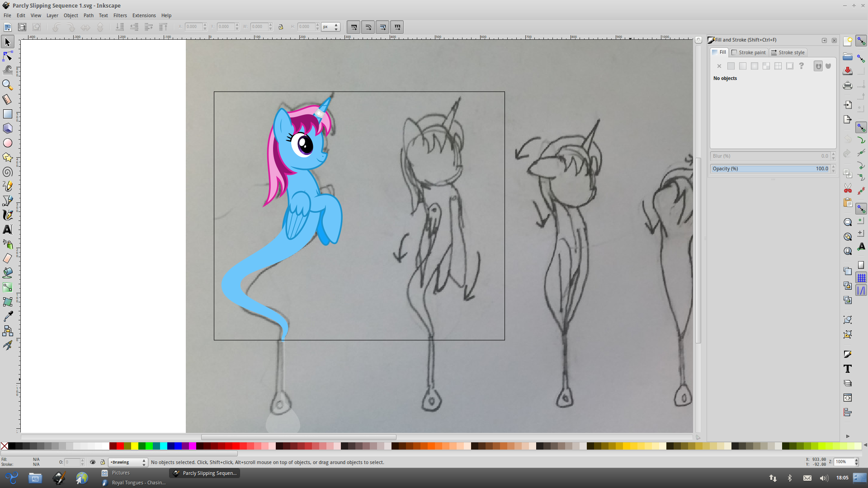This screenshot has height=488, width=868.
Task: Toggle current layer visibility eye
Action: 93,462
